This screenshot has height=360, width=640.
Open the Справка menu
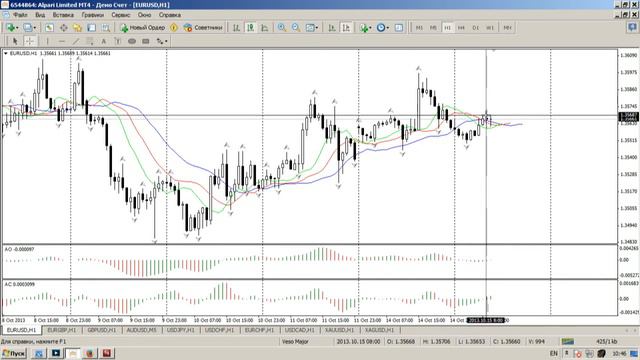coord(170,15)
